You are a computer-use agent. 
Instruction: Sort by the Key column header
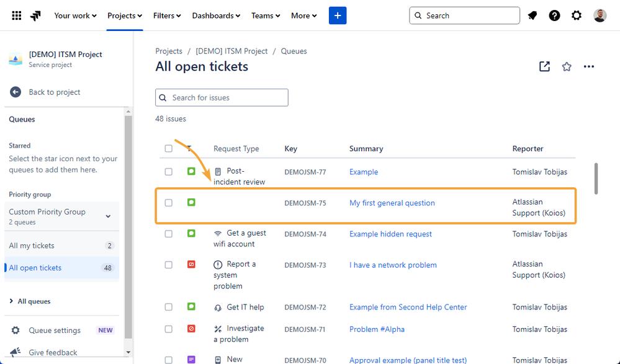pyautogui.click(x=290, y=149)
